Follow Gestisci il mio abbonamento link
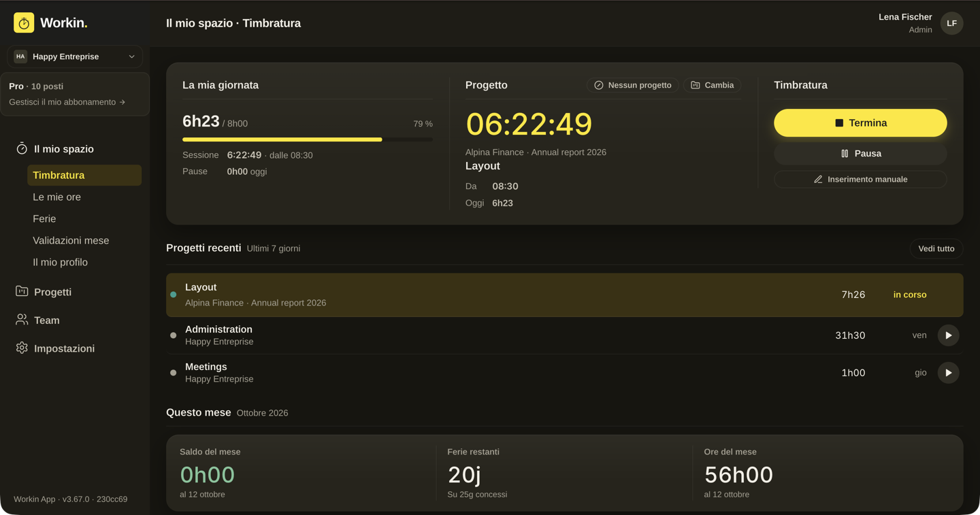This screenshot has height=515, width=980. (67, 102)
